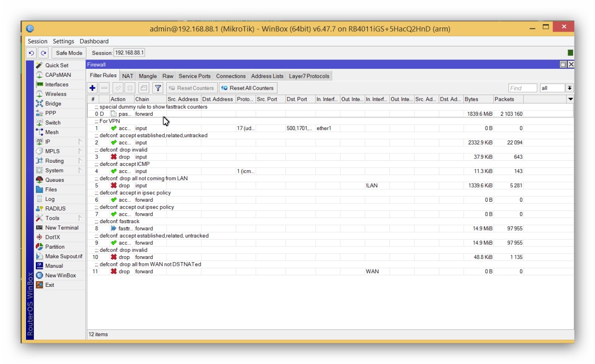Open Bridge from the sidebar

coord(53,104)
